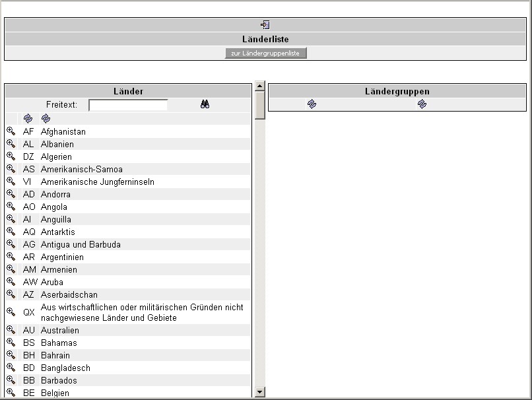The width and height of the screenshot is (532, 400).
Task: Click the exit icon above Länderliste
Action: 265,24
